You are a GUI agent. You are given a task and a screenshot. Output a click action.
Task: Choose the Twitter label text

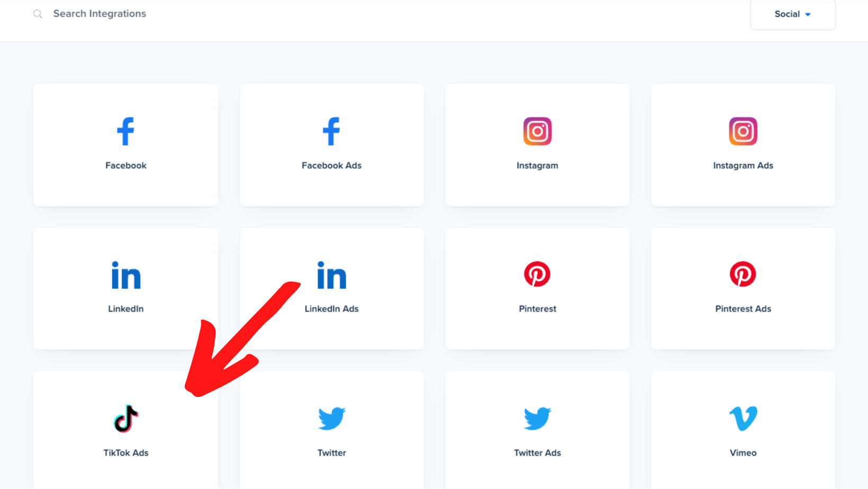pyautogui.click(x=332, y=452)
